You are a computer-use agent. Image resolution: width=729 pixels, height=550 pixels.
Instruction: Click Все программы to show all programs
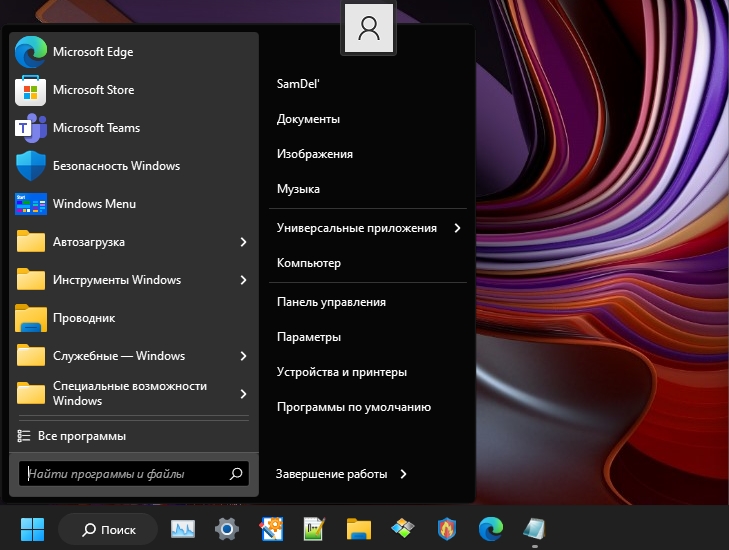82,436
